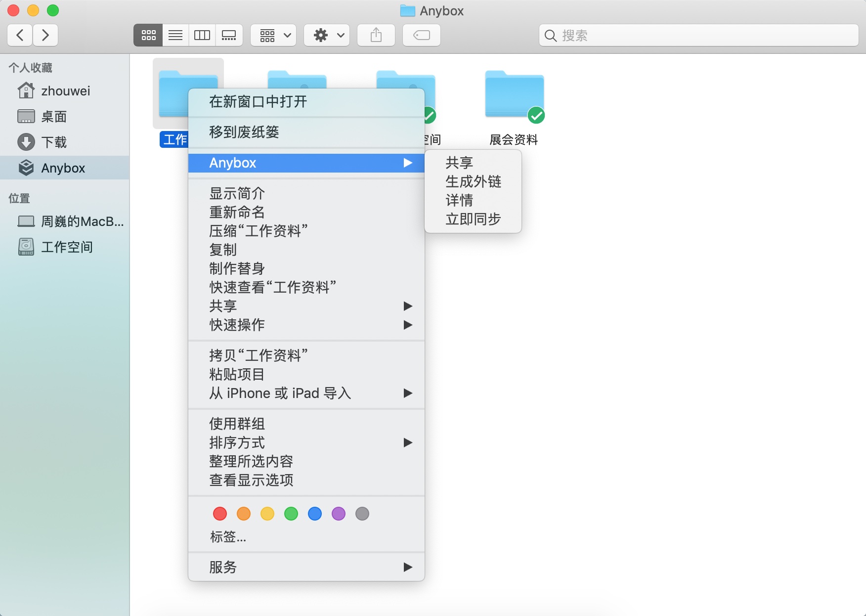
Task: Choose 拷贝“工作资料” from context menu
Action: coord(306,355)
